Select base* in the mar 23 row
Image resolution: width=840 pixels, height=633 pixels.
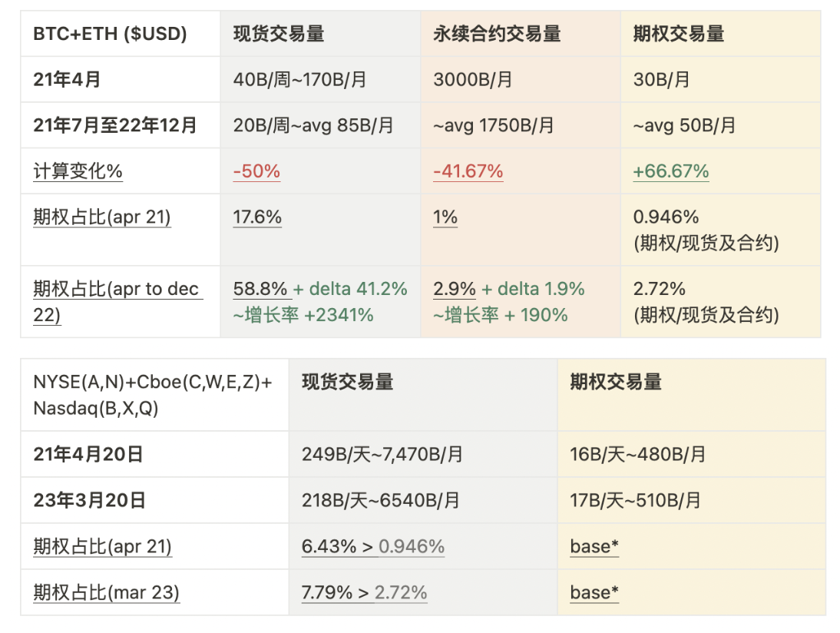[x=594, y=592]
